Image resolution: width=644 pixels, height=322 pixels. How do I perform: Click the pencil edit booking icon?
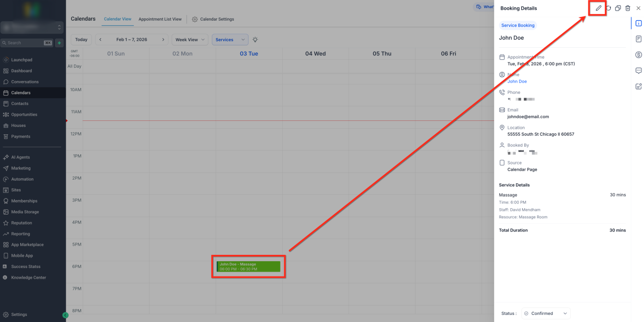tap(599, 8)
